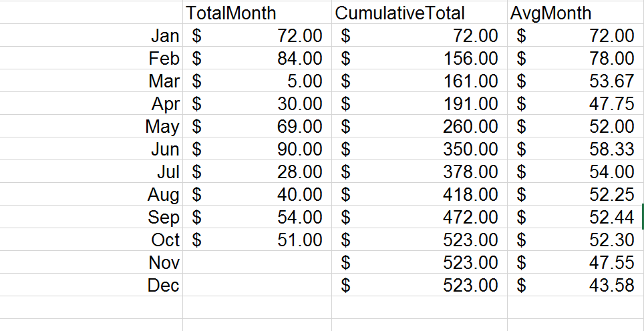Select Jun CumulativeTotal cell 350.00

(420, 148)
